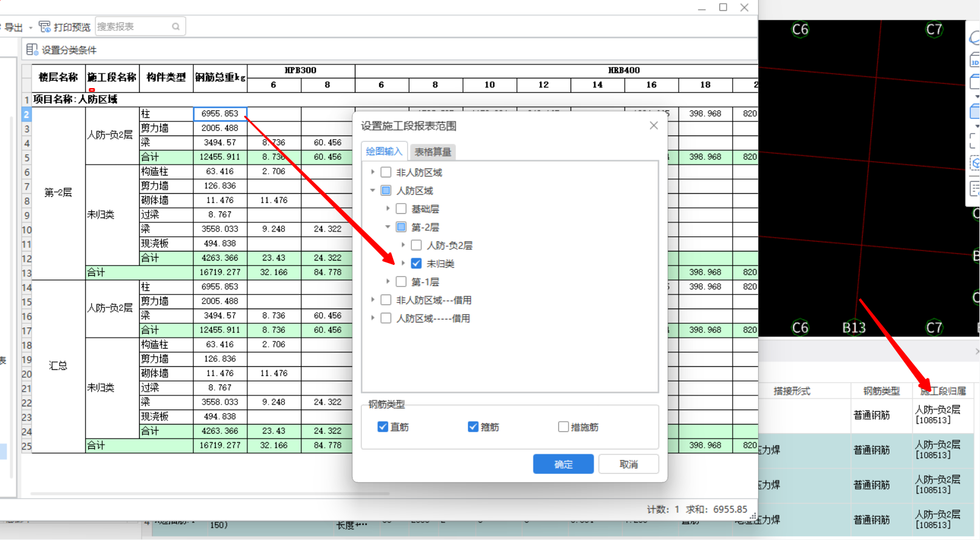Select row number 13 header
The height and width of the screenshot is (540, 980).
tap(27, 272)
